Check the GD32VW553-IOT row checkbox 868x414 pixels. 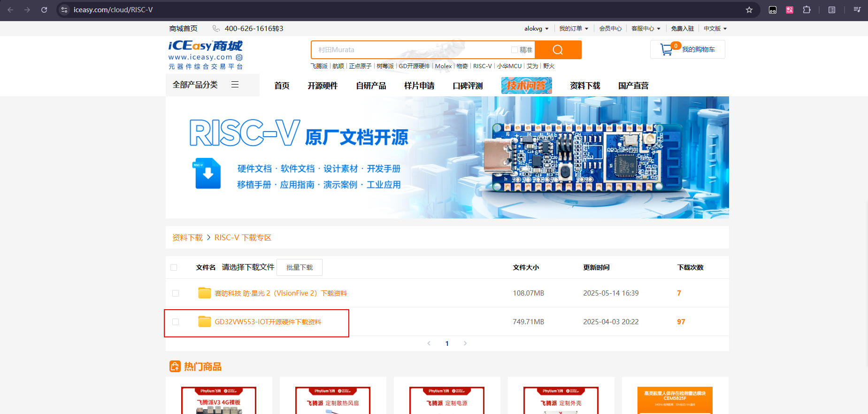tap(176, 322)
